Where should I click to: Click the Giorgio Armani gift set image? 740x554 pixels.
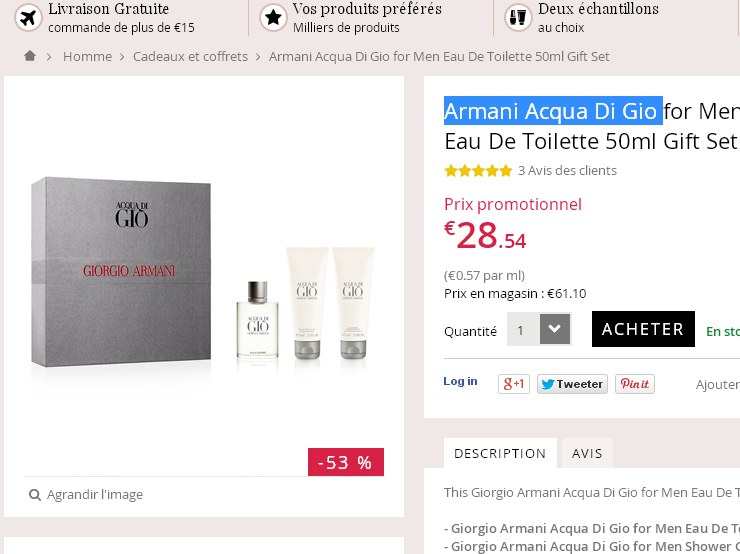(203, 273)
